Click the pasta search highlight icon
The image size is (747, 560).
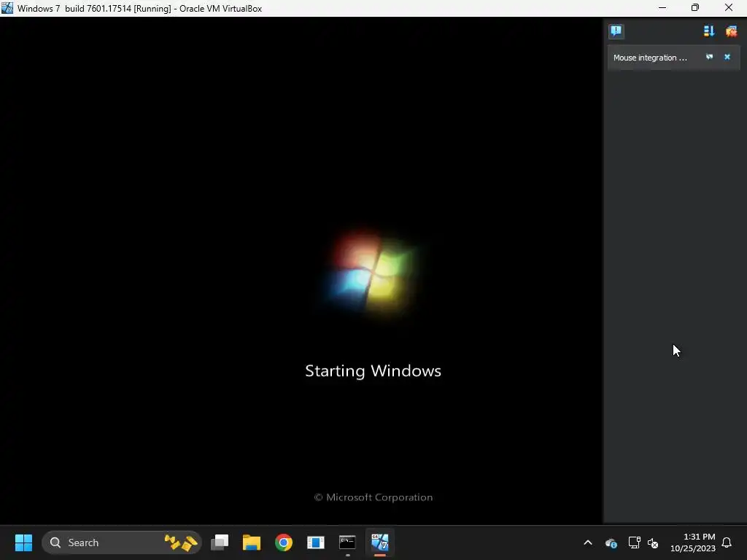click(181, 542)
